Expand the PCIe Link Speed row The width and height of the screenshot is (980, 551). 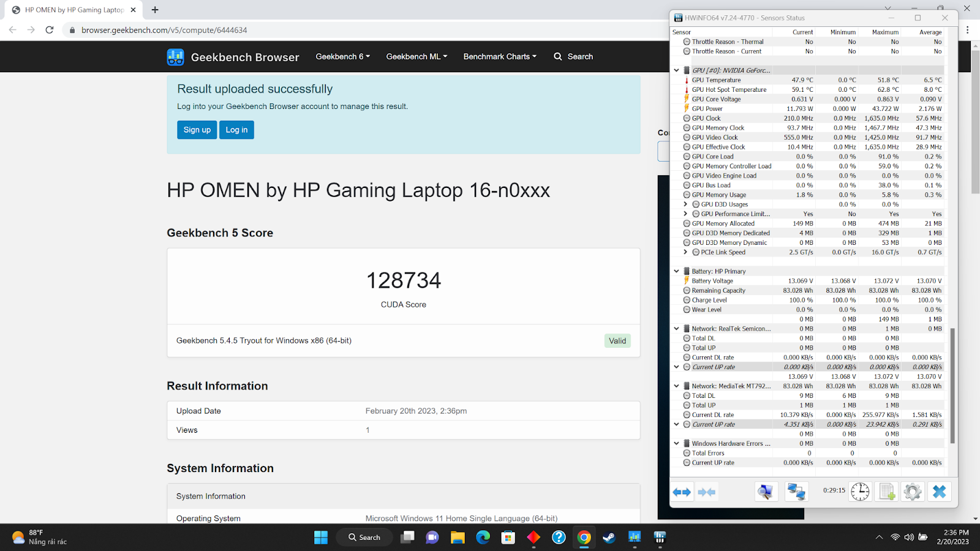click(685, 252)
